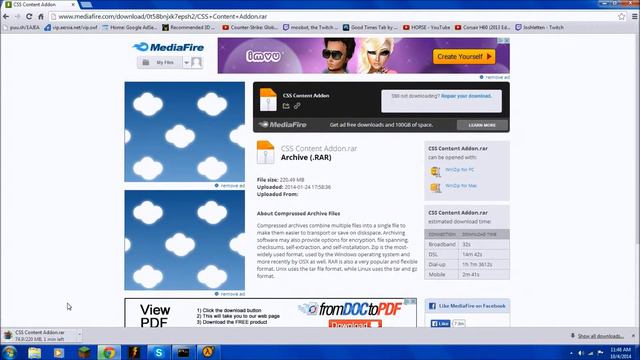Switch to Chrome on the taskbar
640x360 pixels.
click(109, 352)
